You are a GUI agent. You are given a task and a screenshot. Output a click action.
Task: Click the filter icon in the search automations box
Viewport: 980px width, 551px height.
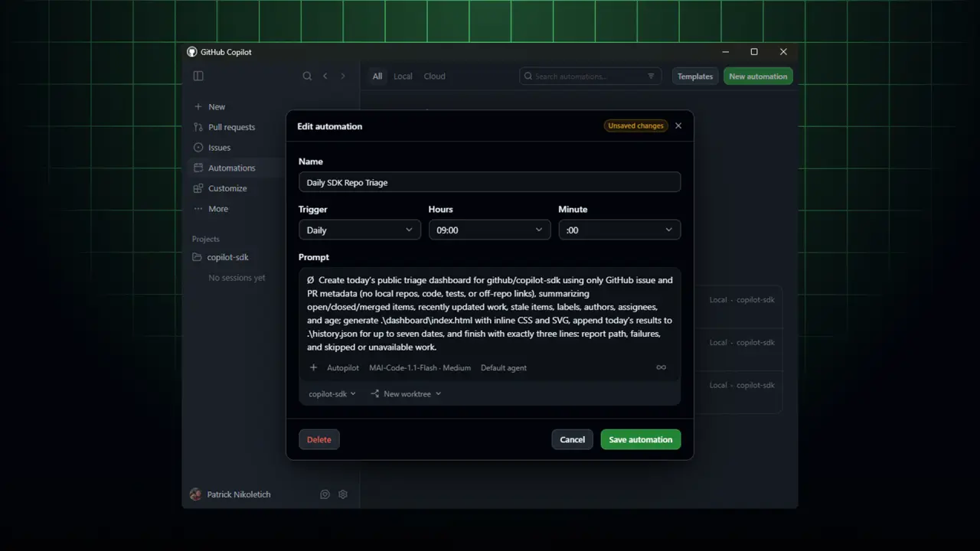pos(652,76)
